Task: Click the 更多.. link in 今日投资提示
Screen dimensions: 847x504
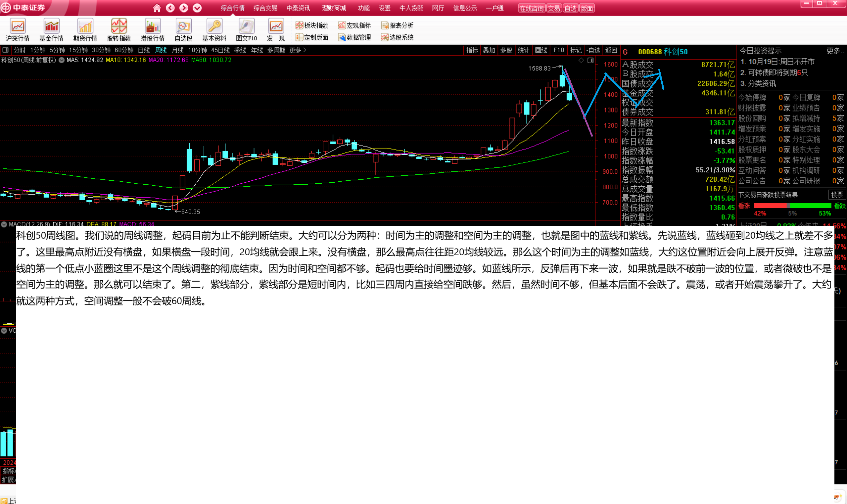Action: [835, 51]
